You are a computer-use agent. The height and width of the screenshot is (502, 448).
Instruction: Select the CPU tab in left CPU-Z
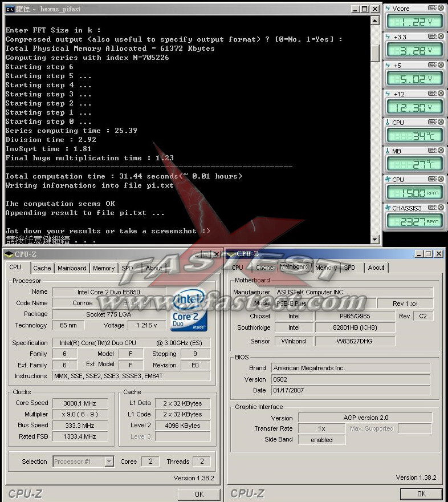click(x=15, y=268)
